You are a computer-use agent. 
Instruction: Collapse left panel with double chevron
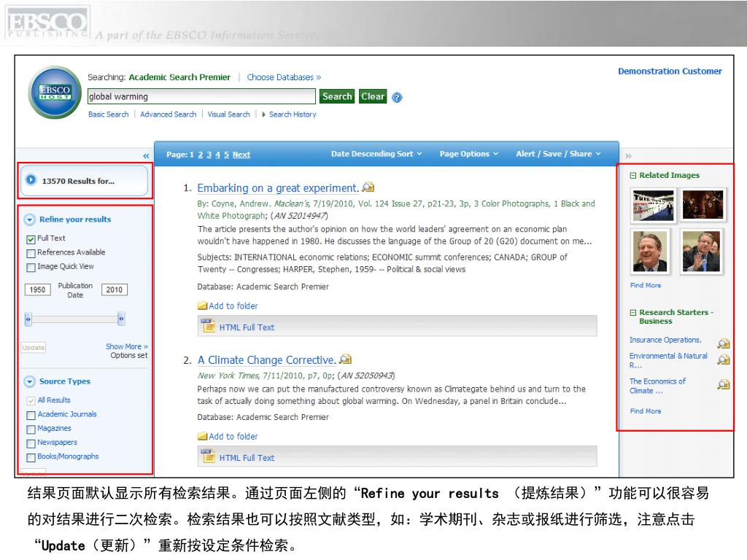(x=146, y=156)
